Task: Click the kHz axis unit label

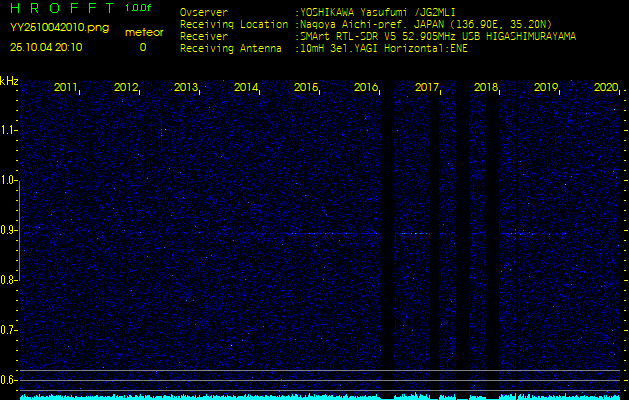Action: point(9,81)
